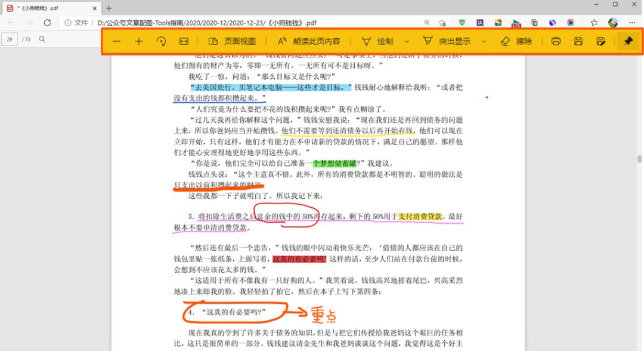Save the PDF with the disk icon
Screen dimensions: 644x351
(x=578, y=41)
